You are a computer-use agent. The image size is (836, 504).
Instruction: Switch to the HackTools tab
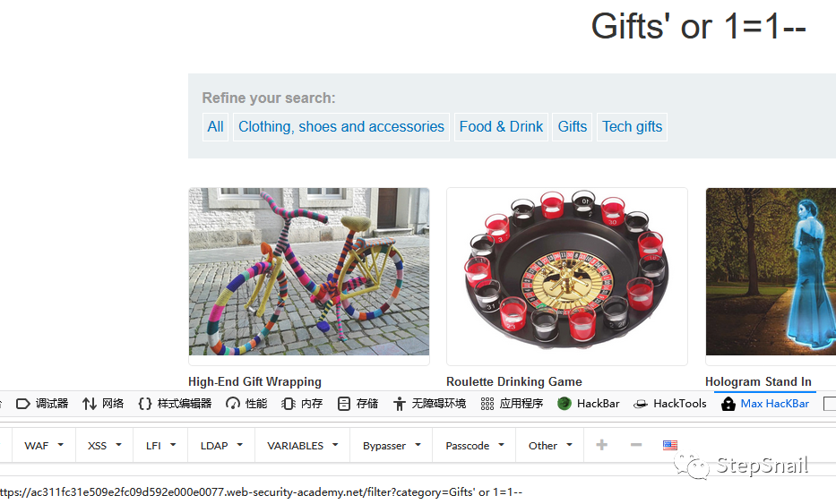(x=670, y=404)
